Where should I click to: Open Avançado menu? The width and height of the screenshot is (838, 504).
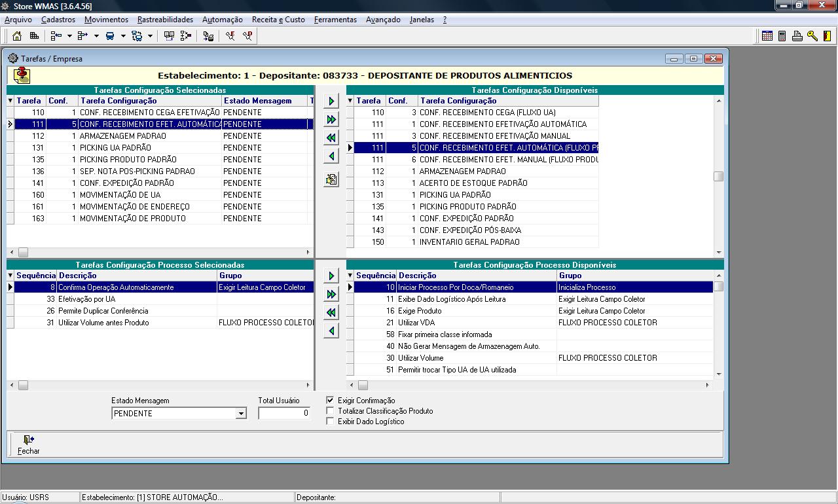tap(383, 20)
